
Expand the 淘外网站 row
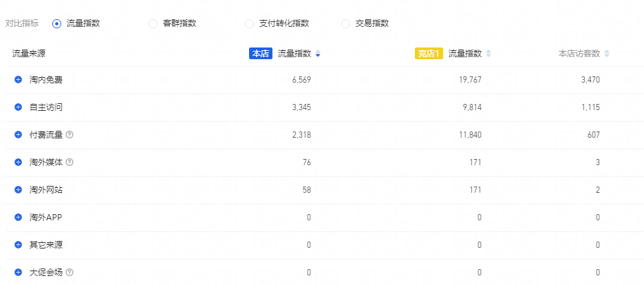coord(18,190)
